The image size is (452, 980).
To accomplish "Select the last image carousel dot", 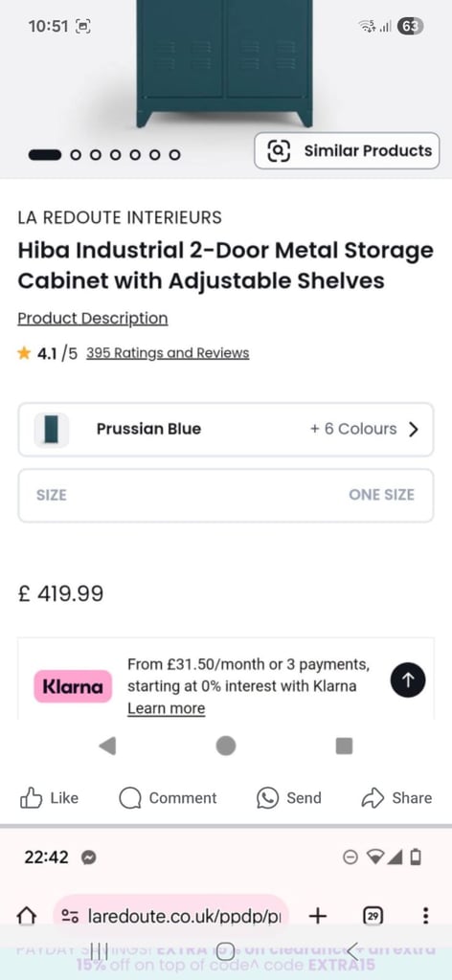I will tap(175, 154).
